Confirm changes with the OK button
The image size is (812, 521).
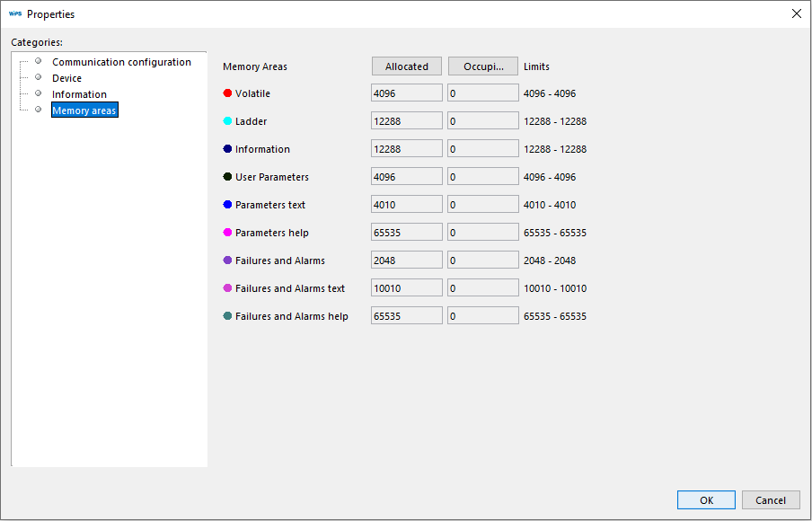click(706, 499)
